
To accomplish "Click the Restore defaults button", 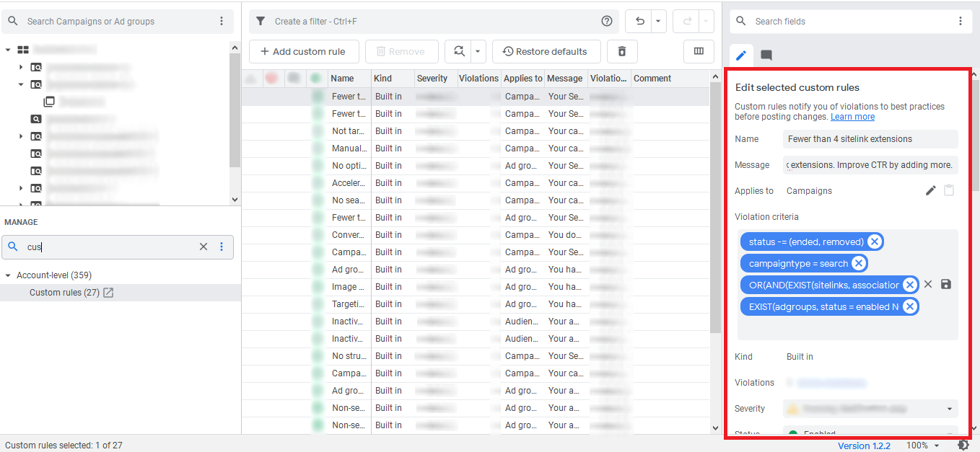I will [546, 52].
